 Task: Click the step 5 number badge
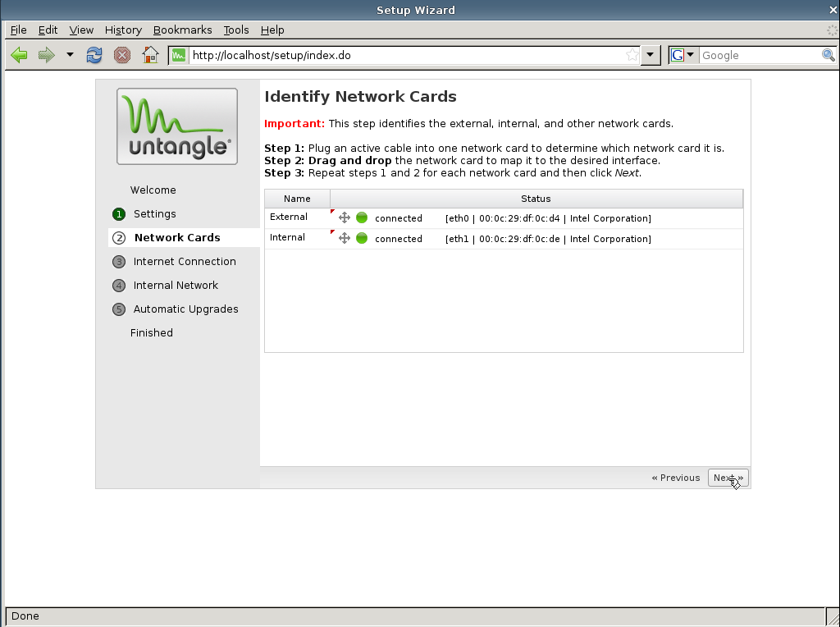[119, 309]
